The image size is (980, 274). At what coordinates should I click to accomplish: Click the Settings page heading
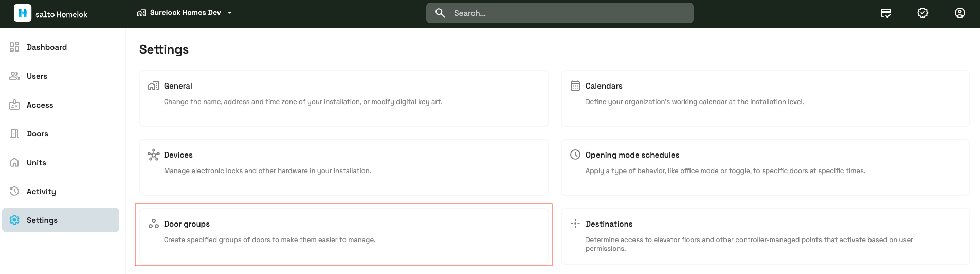pos(164,49)
